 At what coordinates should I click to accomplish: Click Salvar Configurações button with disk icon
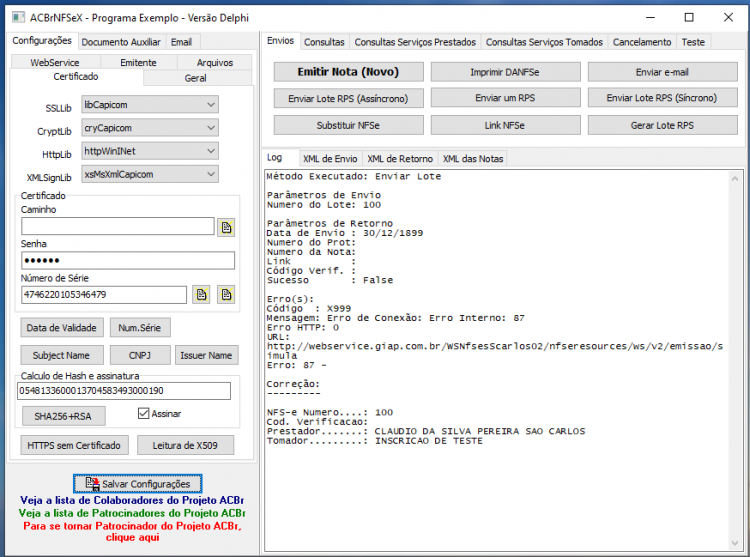tap(138, 483)
